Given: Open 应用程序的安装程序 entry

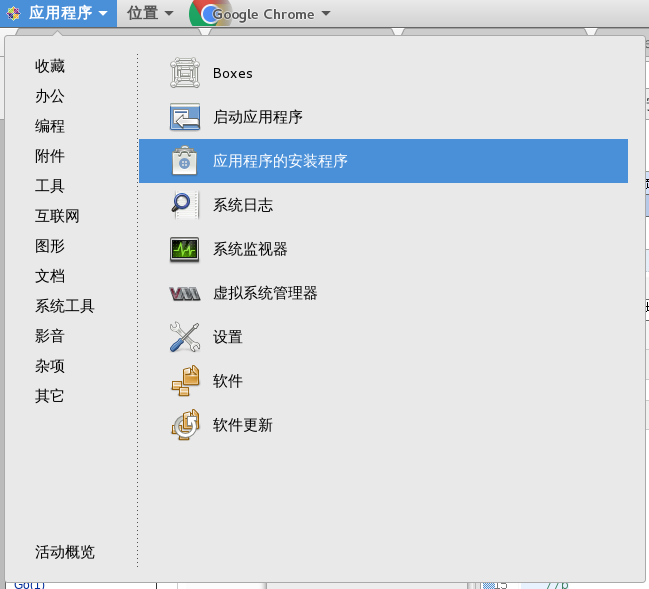Looking at the screenshot, I should pyautogui.click(x=383, y=161).
